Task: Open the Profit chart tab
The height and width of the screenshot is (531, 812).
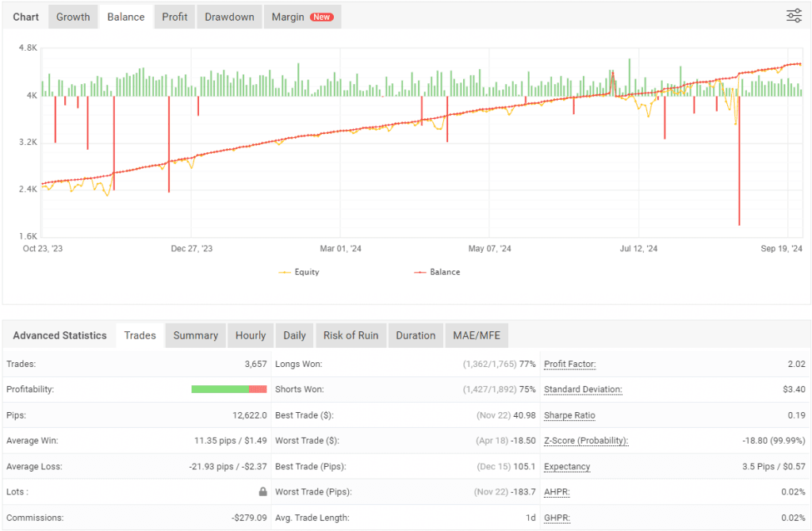Action: pyautogui.click(x=174, y=16)
